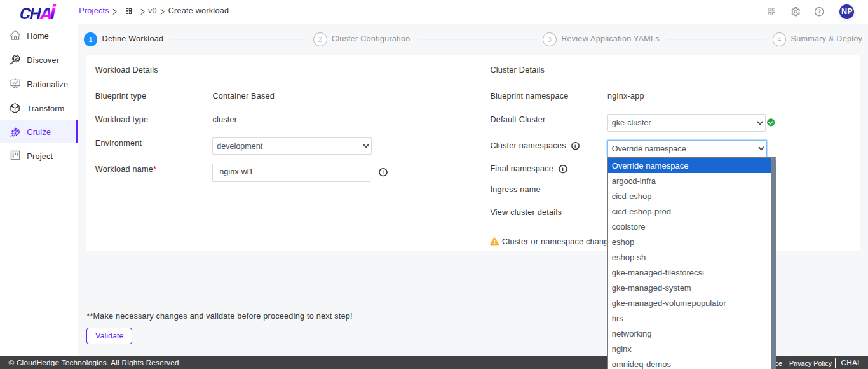868x369 pixels.
Task: Click the Workload name input field
Action: [291, 172]
